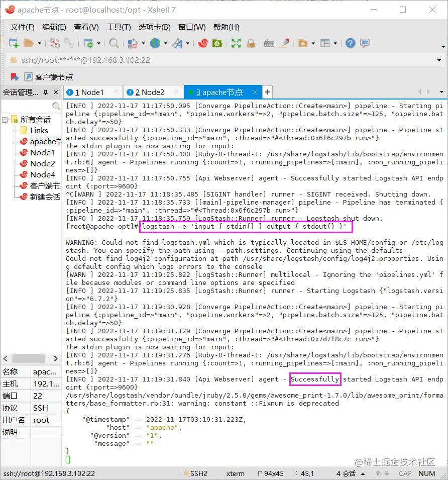Screen dimensions: 448x480
Task: Click the Reconnect chain-link icon
Action: point(69,43)
